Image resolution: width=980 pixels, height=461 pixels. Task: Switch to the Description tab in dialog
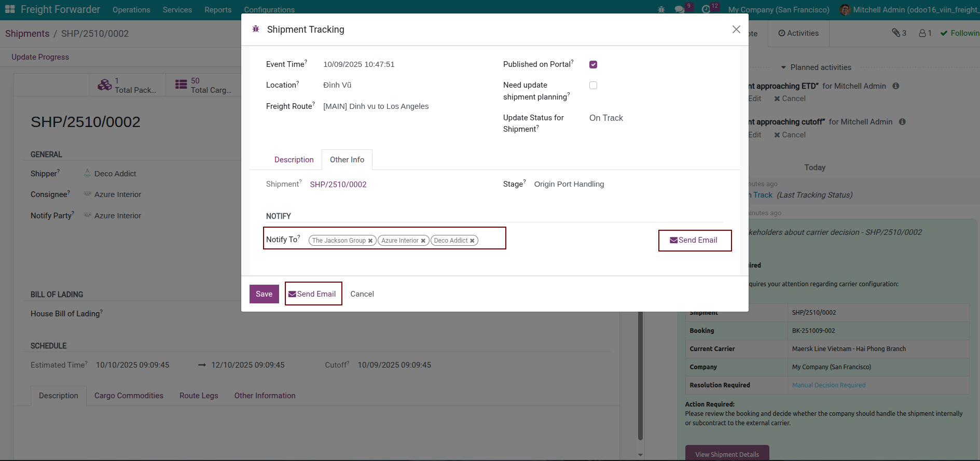[x=294, y=160]
